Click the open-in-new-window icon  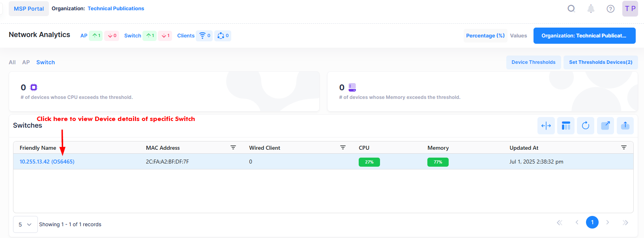tap(605, 126)
